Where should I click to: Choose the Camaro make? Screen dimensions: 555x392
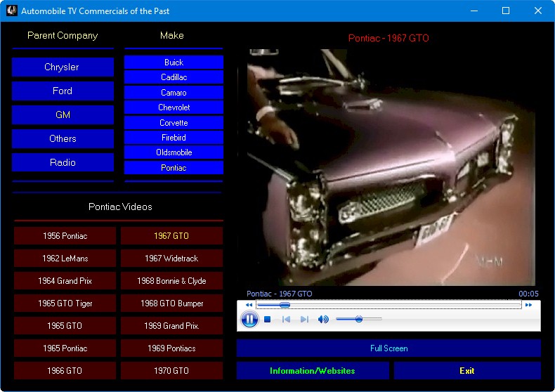coord(174,92)
